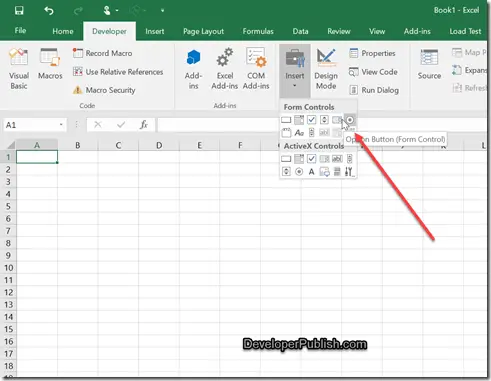This screenshot has width=491, height=381.
Task: Insert a Scroll Bar form control
Action: coord(311,133)
